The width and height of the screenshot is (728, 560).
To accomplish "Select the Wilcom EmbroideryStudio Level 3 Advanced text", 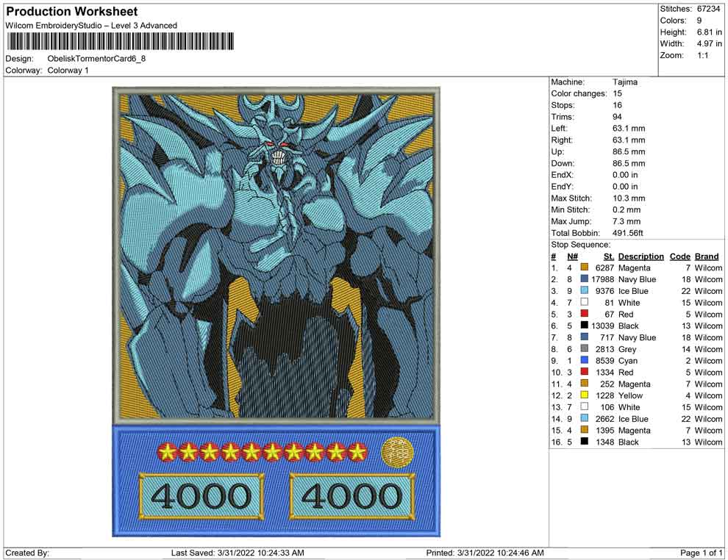I will pyautogui.click(x=91, y=26).
